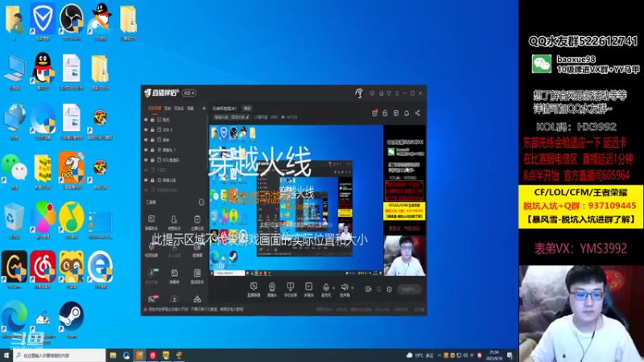The height and width of the screenshot is (362, 644).
Task: Open the 弹幕秀 tool in toolbox
Action: click(174, 276)
